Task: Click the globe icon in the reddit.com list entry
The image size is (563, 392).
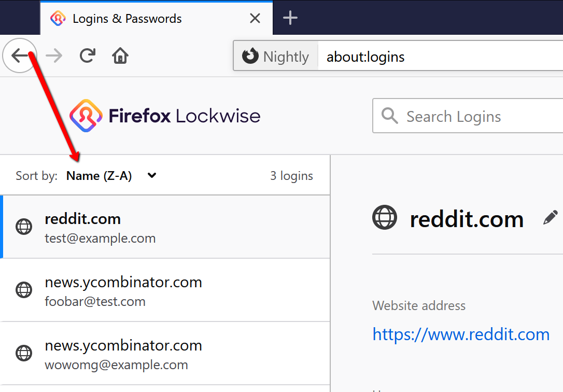Action: coord(24,227)
